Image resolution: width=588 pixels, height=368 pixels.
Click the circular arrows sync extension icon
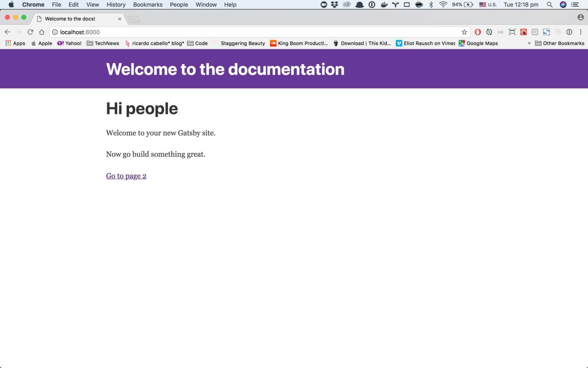click(489, 32)
